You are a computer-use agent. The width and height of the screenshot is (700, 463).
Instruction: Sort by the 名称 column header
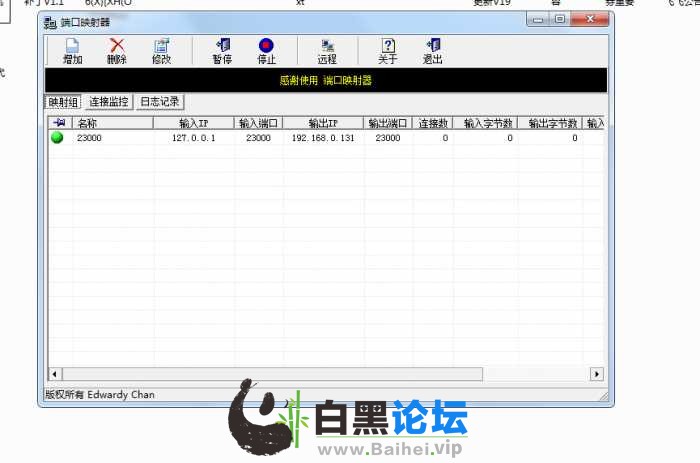pos(112,123)
